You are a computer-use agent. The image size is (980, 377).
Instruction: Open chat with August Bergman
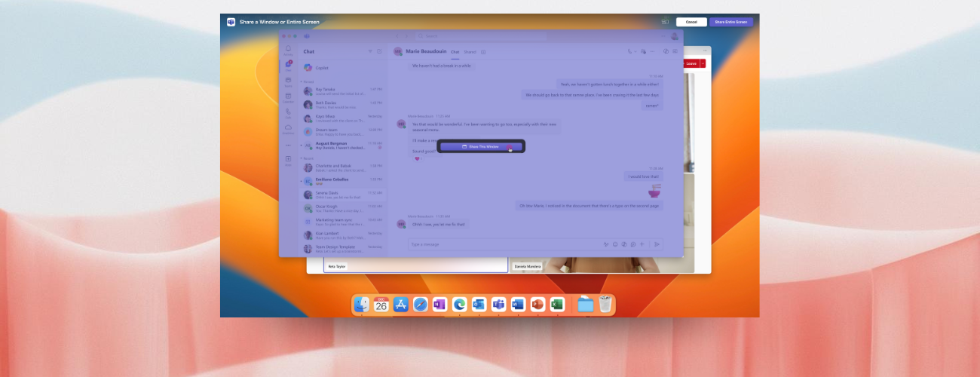click(344, 146)
